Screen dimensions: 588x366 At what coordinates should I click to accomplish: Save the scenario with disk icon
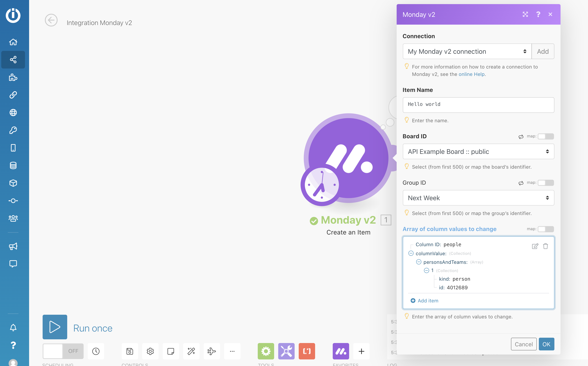[130, 351]
